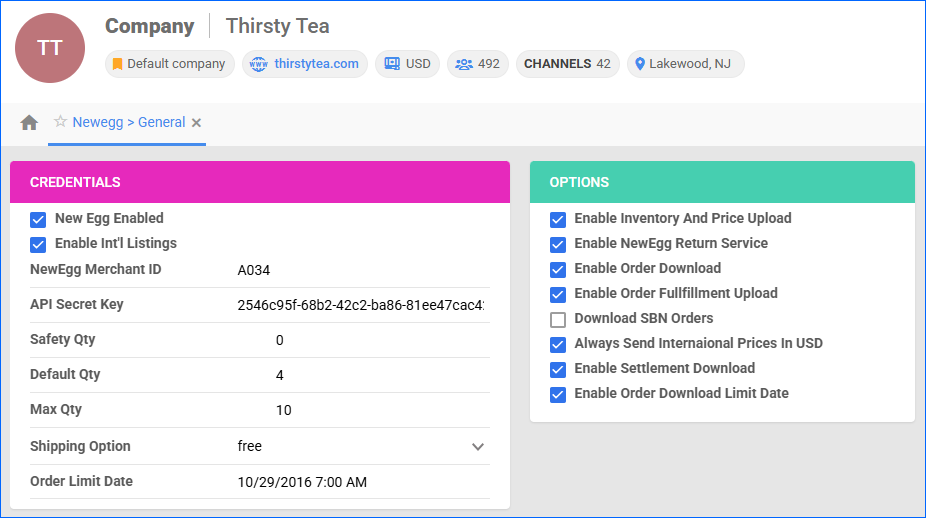Open the Newegg > General tab

(x=128, y=123)
